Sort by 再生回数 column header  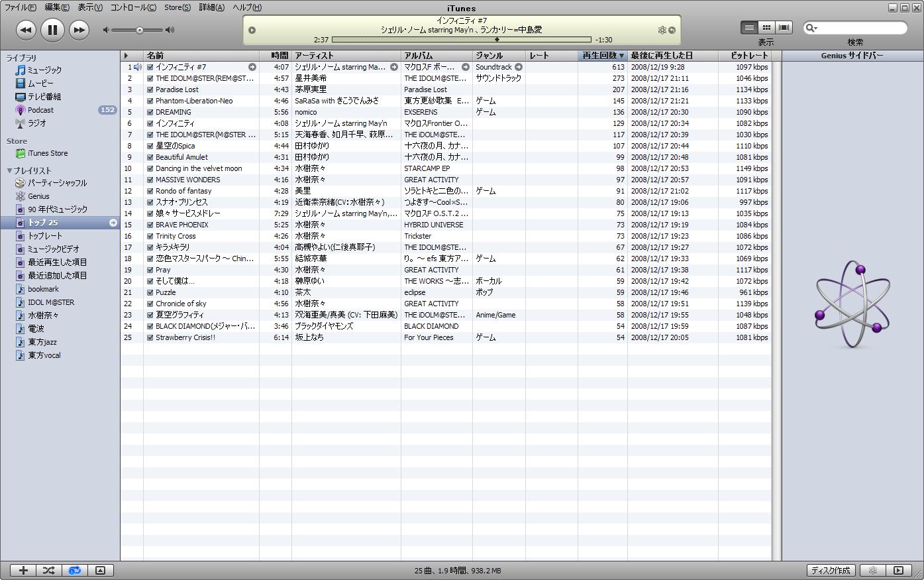[603, 56]
